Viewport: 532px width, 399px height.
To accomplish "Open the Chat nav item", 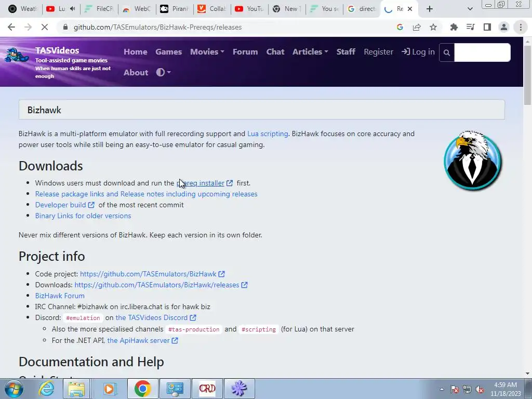I will tap(275, 52).
